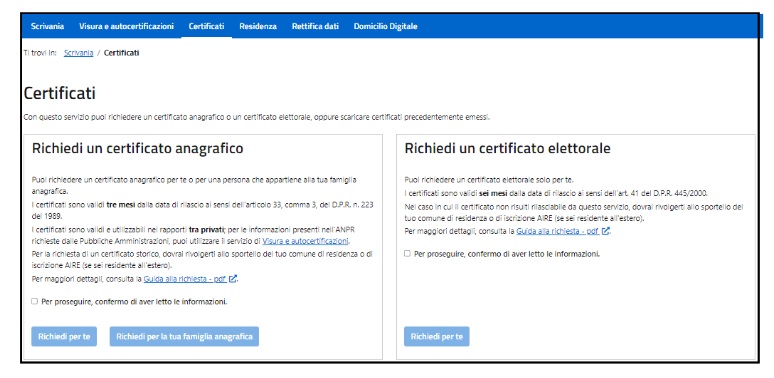Image resolution: width=774 pixels, height=378 pixels.
Task: Click Richiedi per la tua famiglia anagrafica
Action: tap(184, 337)
